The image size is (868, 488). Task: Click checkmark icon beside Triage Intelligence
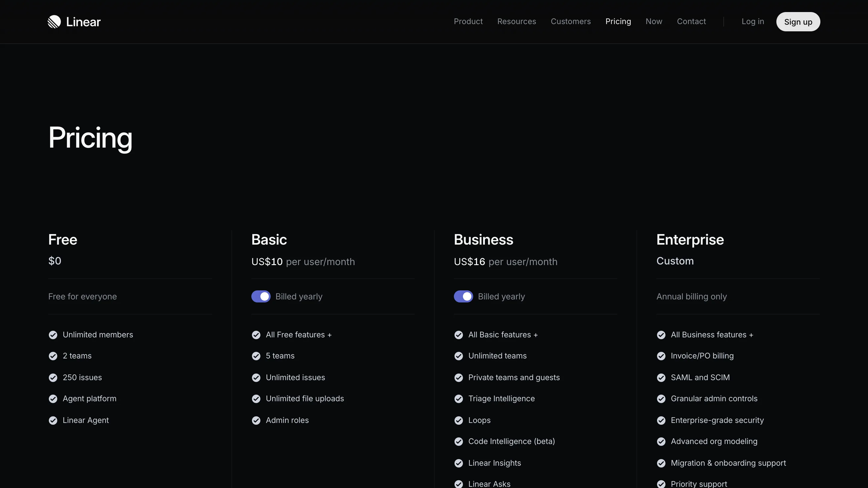(x=459, y=399)
